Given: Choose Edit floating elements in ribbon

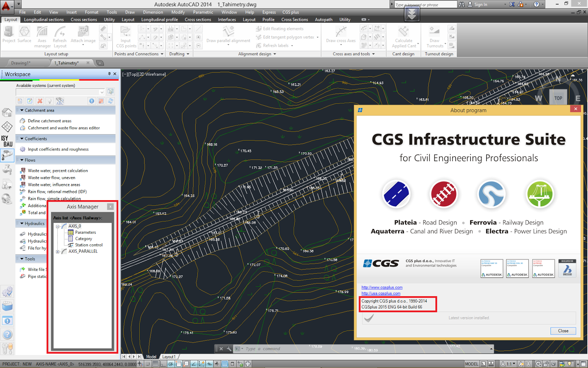Looking at the screenshot, I should pos(280,29).
